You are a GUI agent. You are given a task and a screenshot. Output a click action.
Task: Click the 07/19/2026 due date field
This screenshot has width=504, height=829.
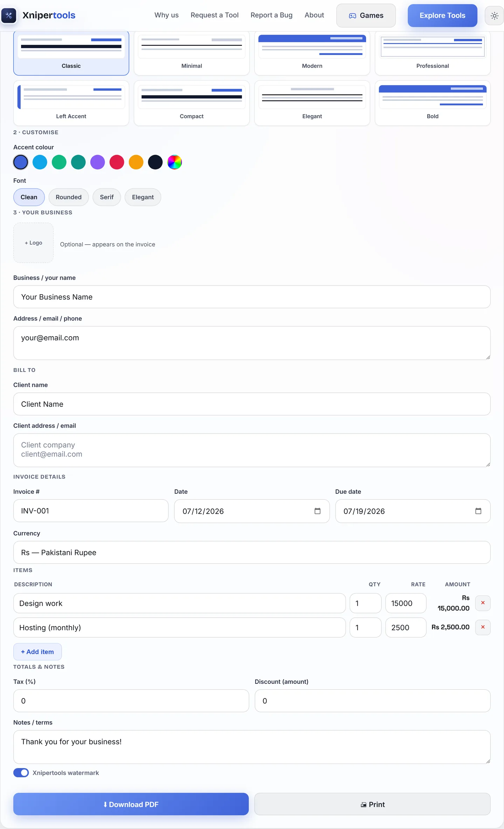(x=413, y=511)
